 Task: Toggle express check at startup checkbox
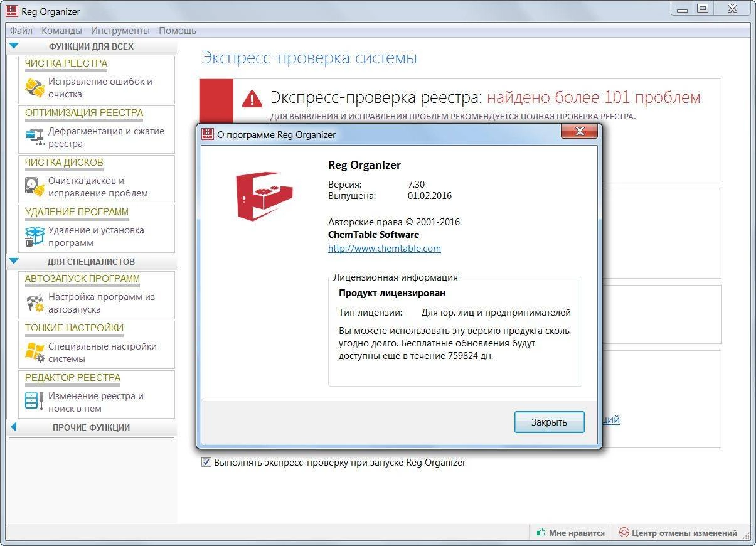[206, 462]
